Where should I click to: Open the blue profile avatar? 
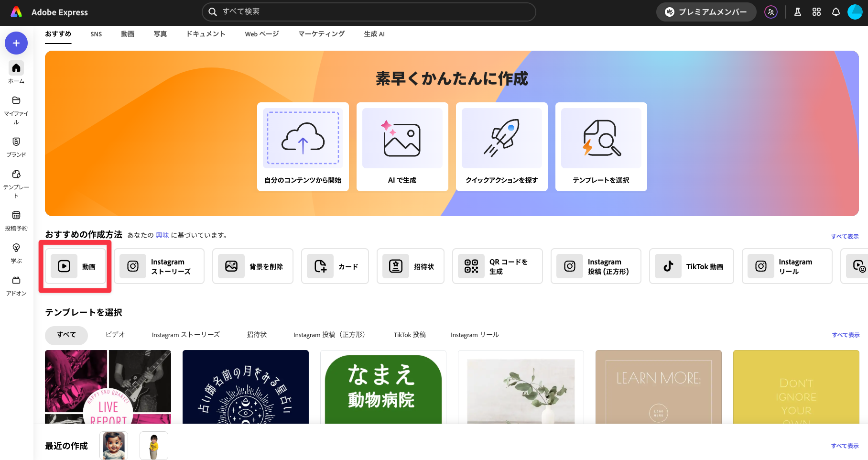pos(855,12)
